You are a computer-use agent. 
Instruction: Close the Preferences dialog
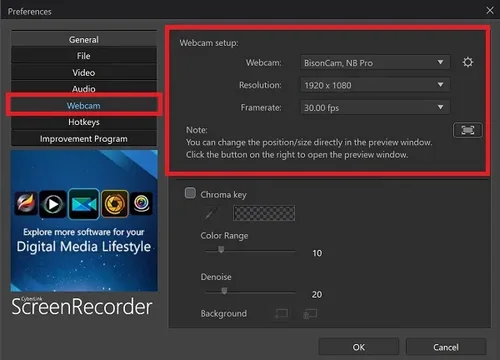coord(490,10)
